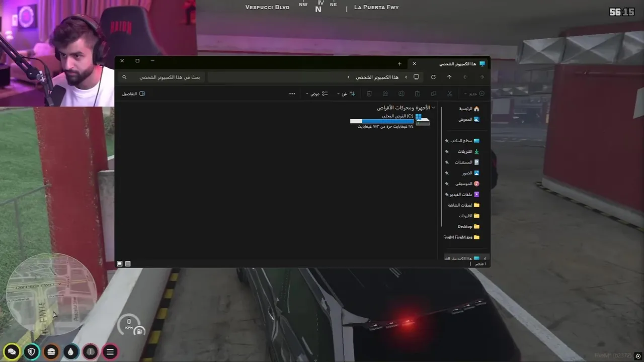Click the circular minimap in the game

click(x=51, y=295)
